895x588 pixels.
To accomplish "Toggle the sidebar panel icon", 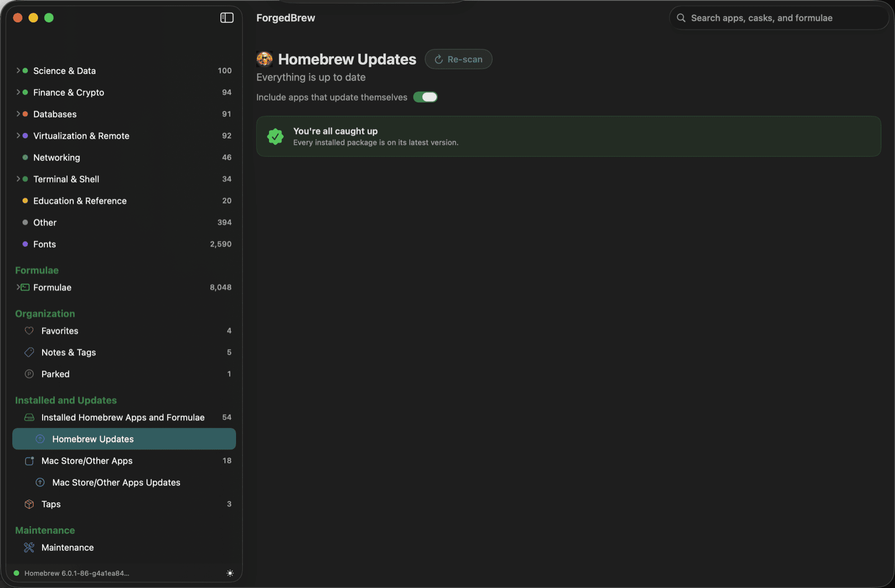I will tap(227, 18).
